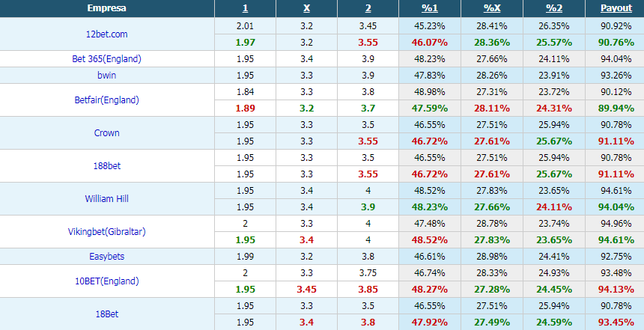Select Betfair current %1 value 47.59%
The width and height of the screenshot is (644, 330).
click(430, 108)
